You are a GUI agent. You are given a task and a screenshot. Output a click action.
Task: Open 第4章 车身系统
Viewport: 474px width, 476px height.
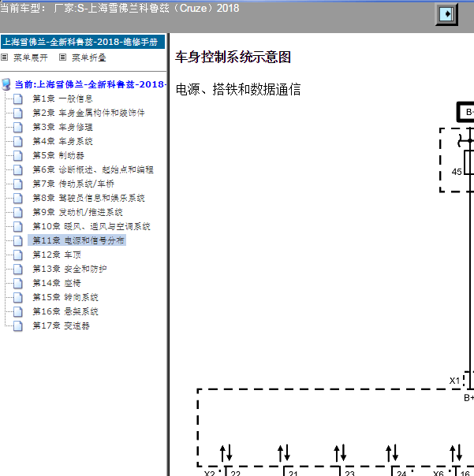pos(62,141)
